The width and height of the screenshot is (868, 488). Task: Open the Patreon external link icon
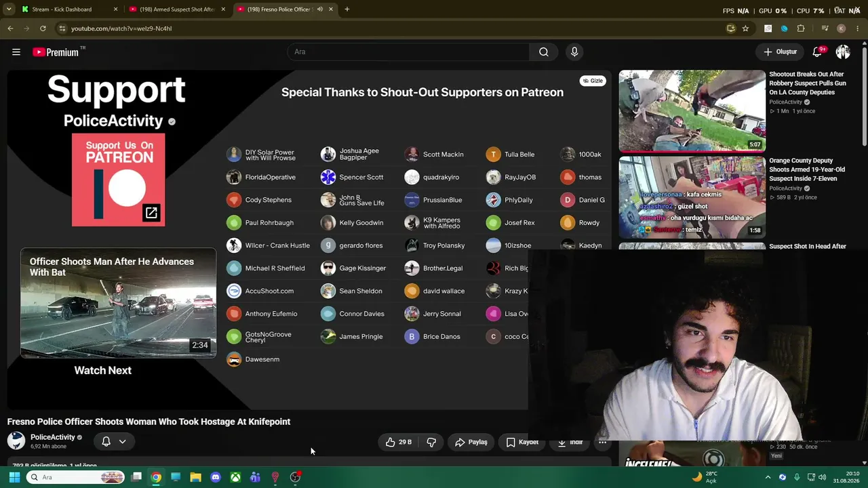(151, 213)
